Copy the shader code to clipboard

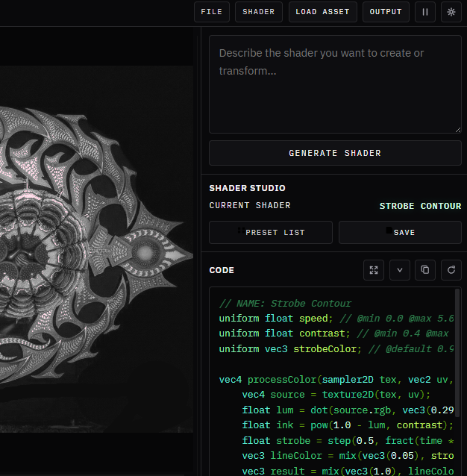pos(425,270)
